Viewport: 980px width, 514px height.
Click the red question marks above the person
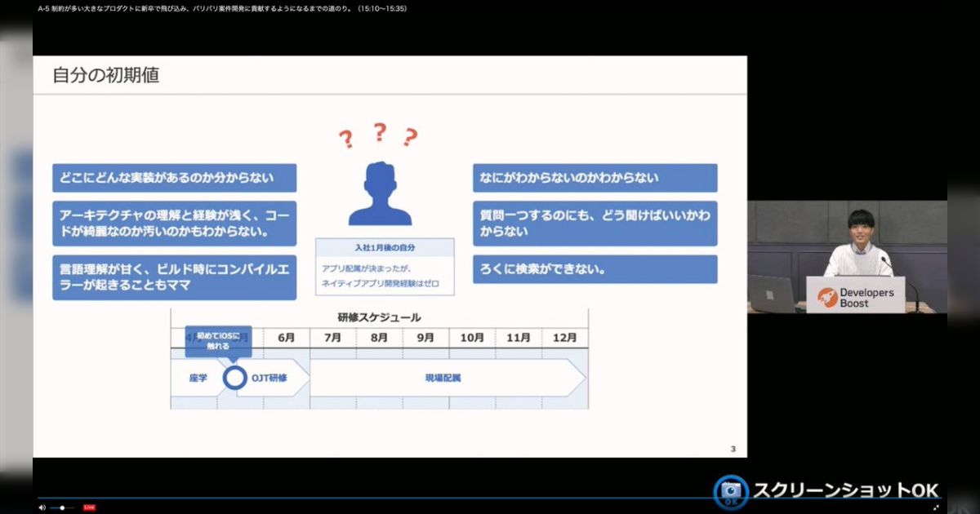(x=378, y=135)
